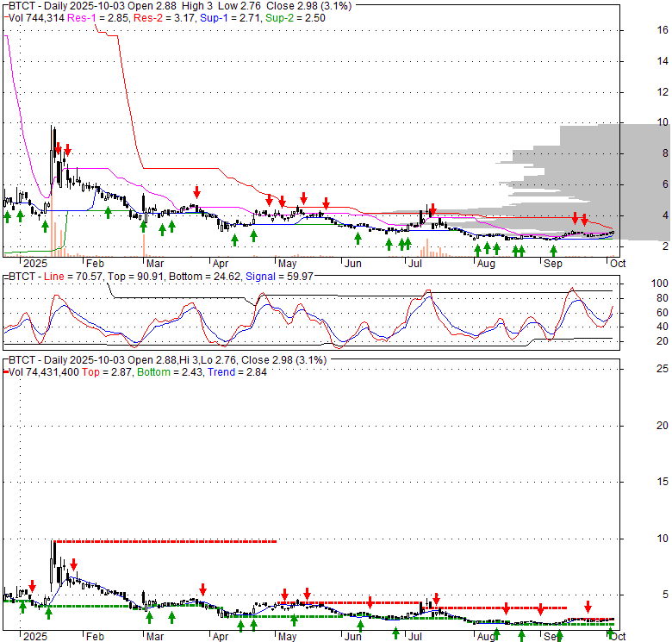The width and height of the screenshot is (672, 642).
Task: Click the May label under the bottom chart
Action: pos(287,637)
